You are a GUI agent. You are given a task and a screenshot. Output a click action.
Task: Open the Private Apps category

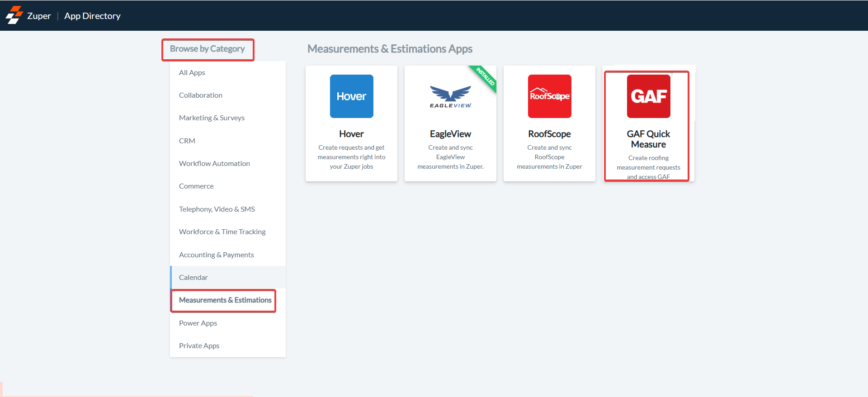(x=228, y=345)
